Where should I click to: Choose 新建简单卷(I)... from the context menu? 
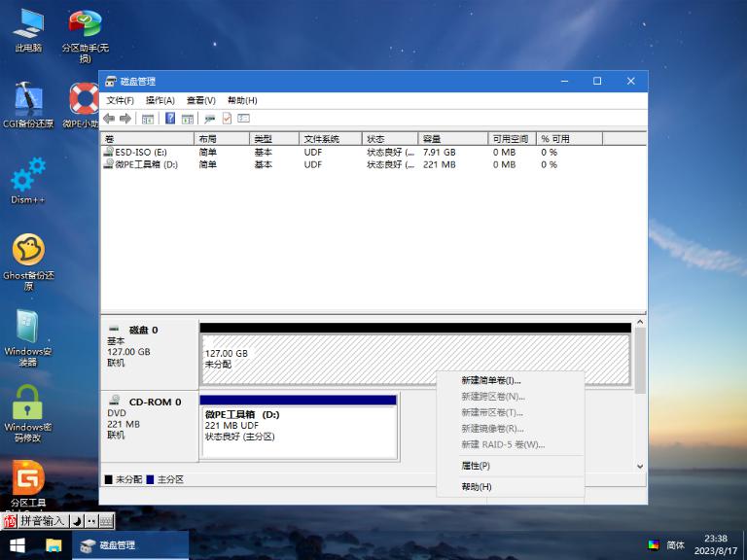point(511,380)
